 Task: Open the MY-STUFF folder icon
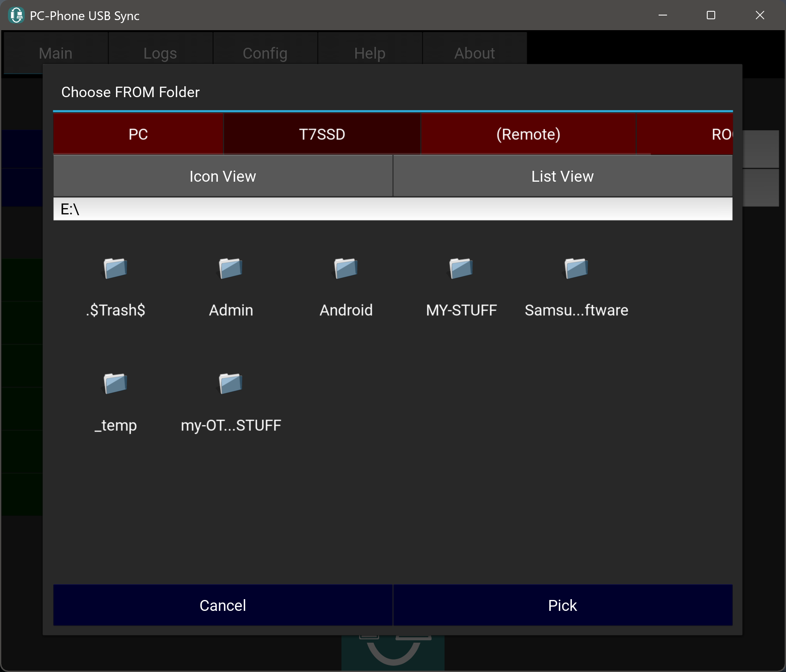click(x=461, y=268)
